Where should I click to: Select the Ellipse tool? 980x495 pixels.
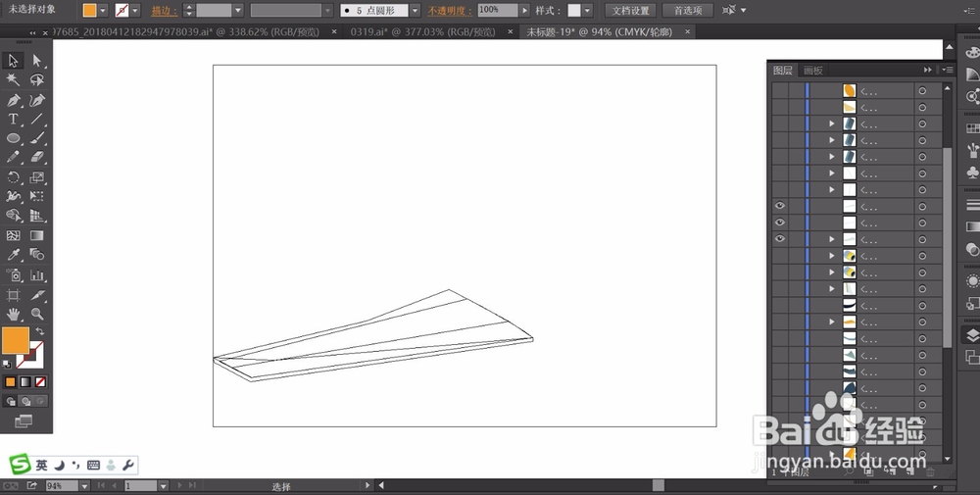(x=13, y=138)
